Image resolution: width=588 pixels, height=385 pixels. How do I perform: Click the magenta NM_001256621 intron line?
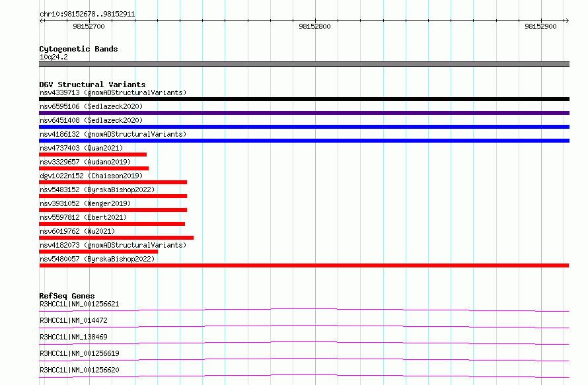tap(304, 310)
